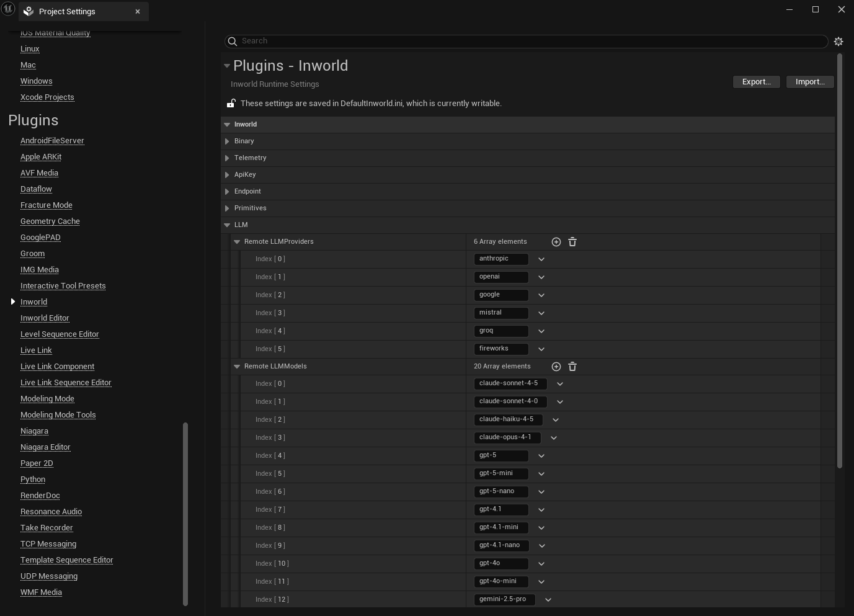This screenshot has width=854, height=616.
Task: Focus the settings Search field
Action: [x=526, y=41]
